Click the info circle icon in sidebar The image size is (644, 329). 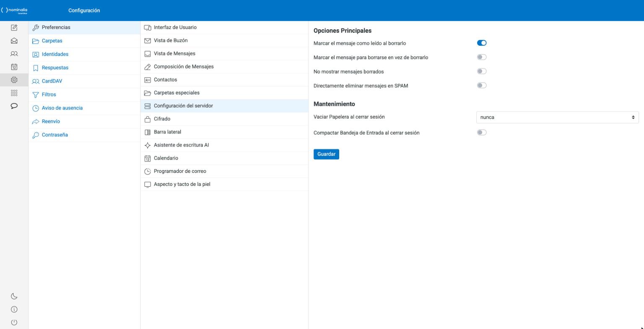point(14,309)
